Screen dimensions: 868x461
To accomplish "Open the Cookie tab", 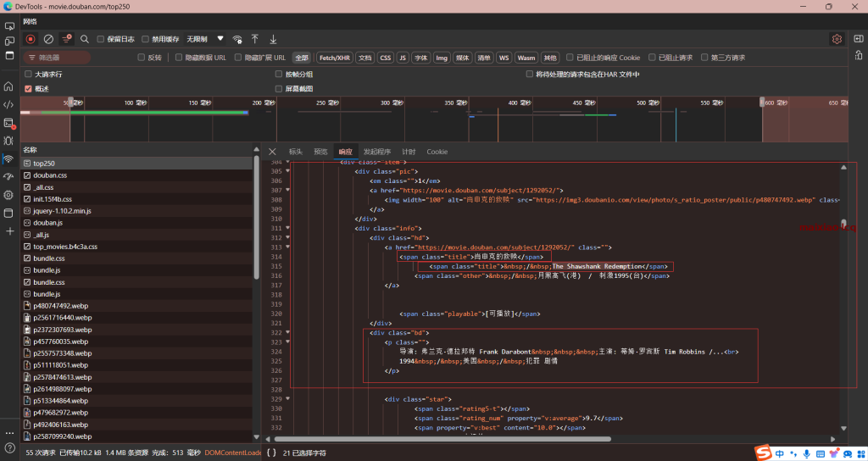I will pos(437,152).
